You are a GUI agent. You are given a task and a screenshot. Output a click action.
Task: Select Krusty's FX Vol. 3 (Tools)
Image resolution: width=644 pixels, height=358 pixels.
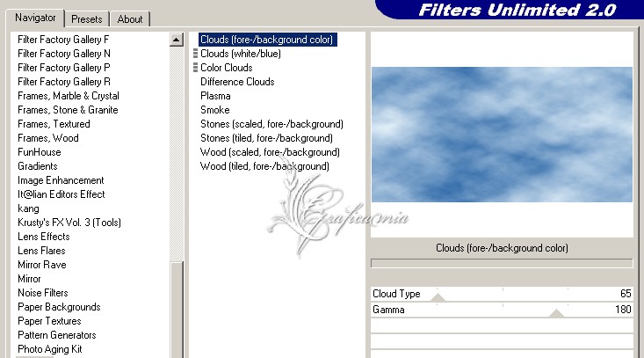point(69,223)
